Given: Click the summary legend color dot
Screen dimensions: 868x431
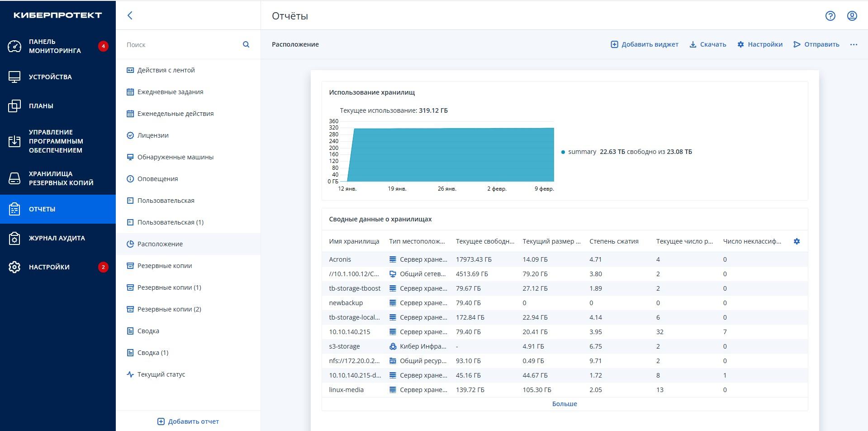Looking at the screenshot, I should [563, 152].
